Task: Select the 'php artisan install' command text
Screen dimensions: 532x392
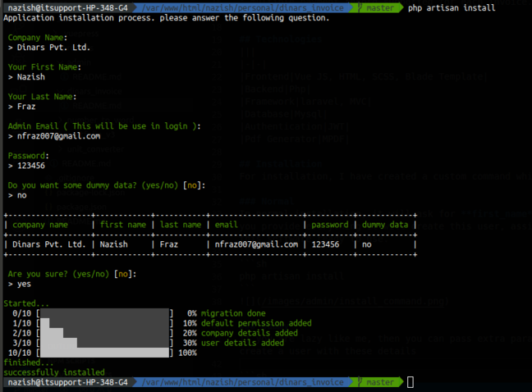Action: [452, 7]
